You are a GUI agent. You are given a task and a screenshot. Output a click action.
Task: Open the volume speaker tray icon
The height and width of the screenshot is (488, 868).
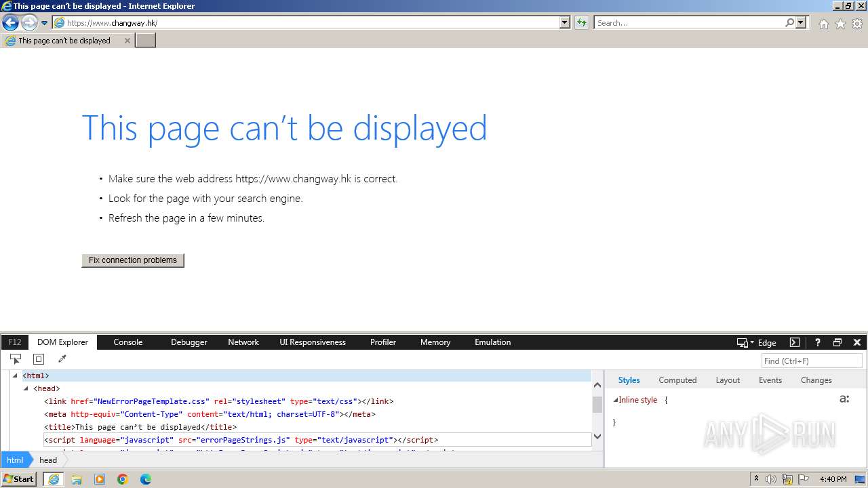click(771, 479)
